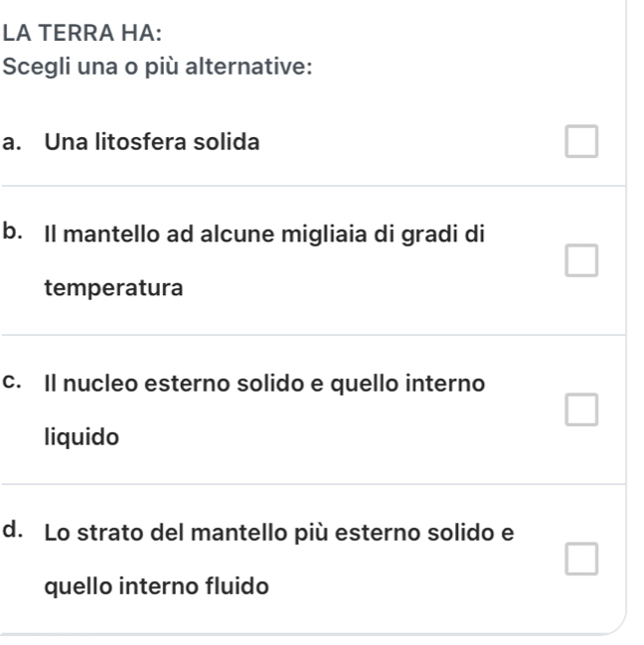The width and height of the screenshot is (644, 645).
Task: Click the line 'Il nucleo esterno solido e quello interno'
Action: 265,384
